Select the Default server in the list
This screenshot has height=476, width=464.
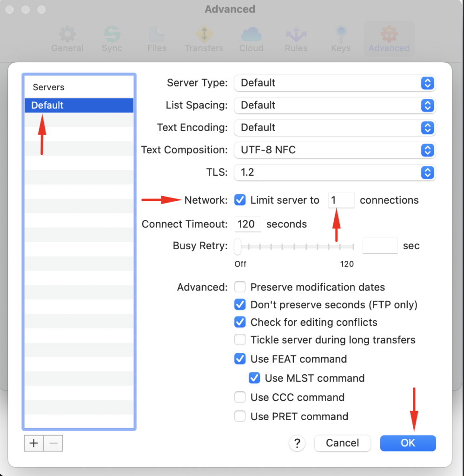(x=79, y=105)
